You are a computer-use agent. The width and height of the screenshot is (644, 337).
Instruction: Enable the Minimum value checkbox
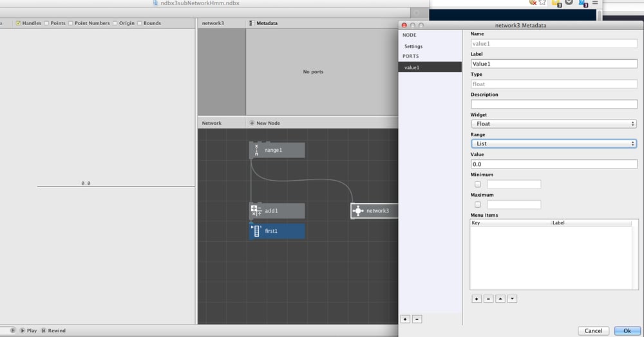tap(478, 185)
